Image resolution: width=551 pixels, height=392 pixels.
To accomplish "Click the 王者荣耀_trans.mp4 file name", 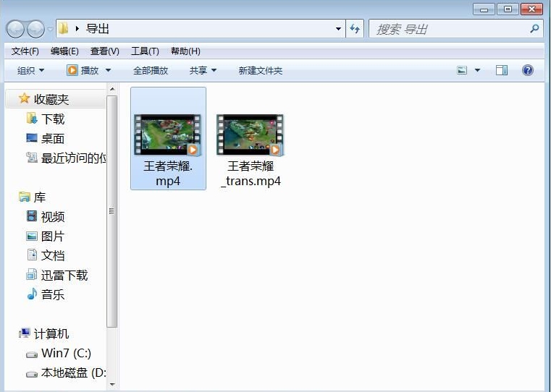I will [x=251, y=174].
